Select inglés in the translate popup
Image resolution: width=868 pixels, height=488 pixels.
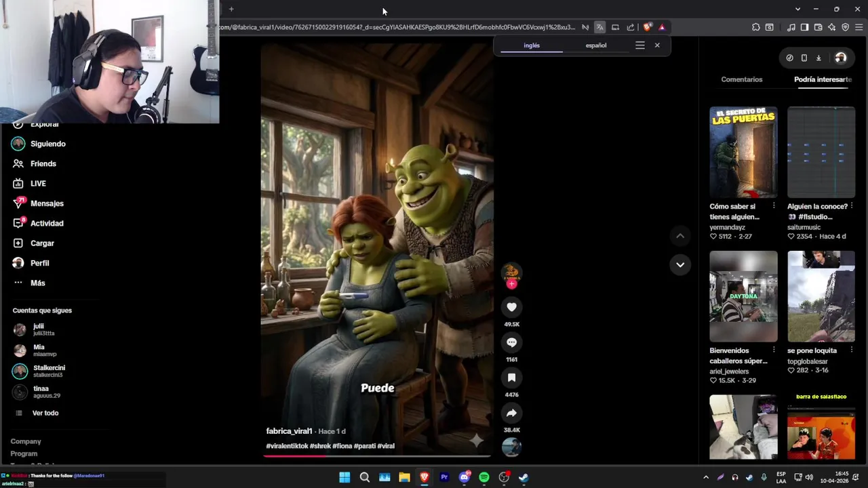tap(532, 45)
